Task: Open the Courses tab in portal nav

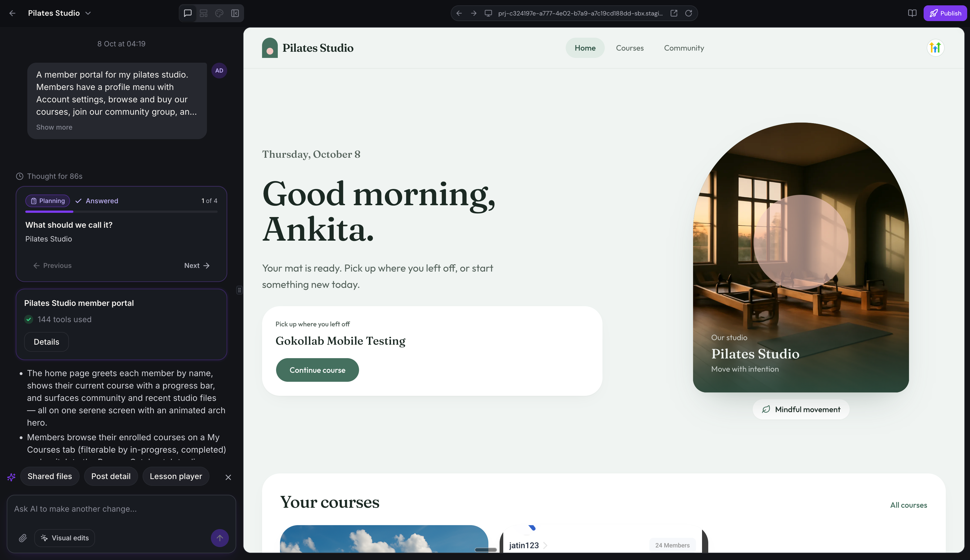Action: [x=630, y=48]
